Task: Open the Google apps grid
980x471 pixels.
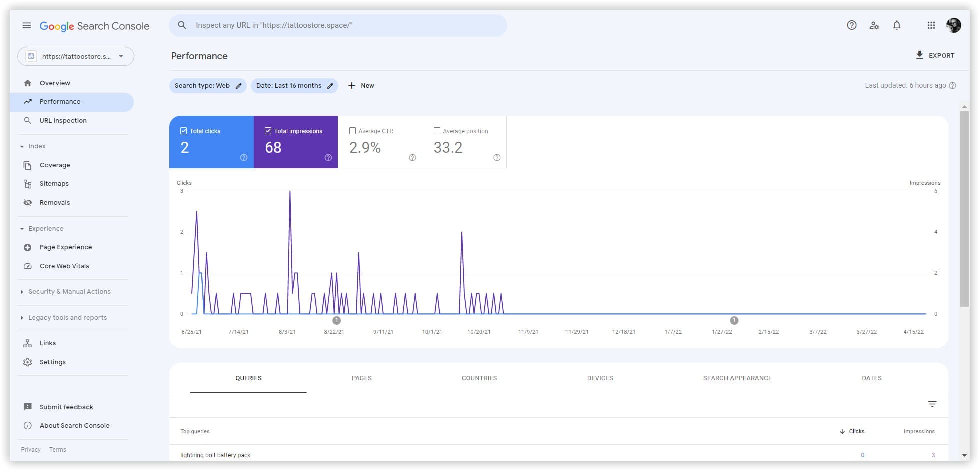Action: 931,25
